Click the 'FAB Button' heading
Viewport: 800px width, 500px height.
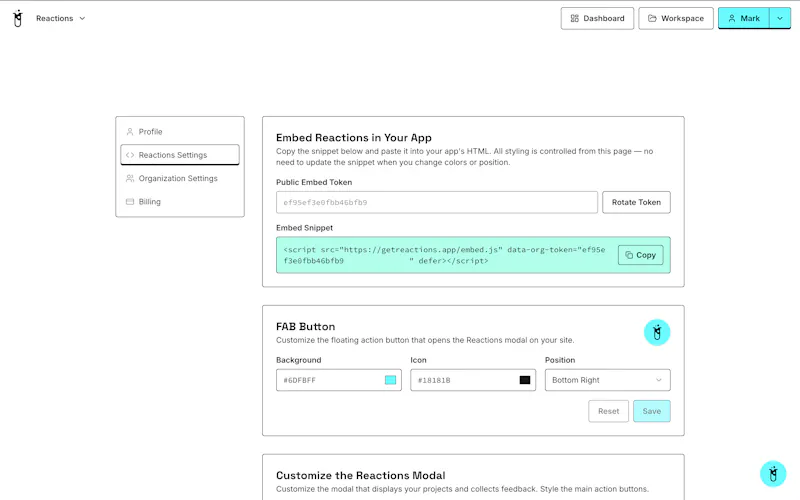pos(306,327)
